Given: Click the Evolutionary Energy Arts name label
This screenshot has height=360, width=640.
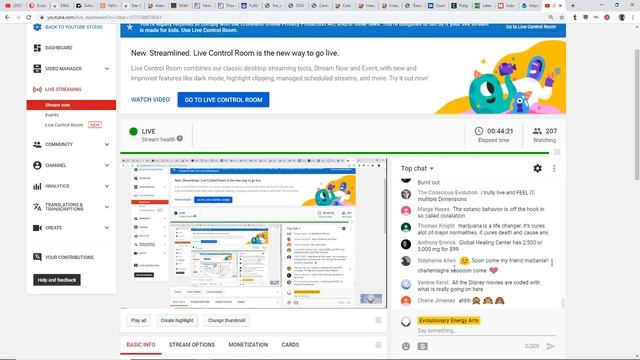Looking at the screenshot, I should pos(449,320).
